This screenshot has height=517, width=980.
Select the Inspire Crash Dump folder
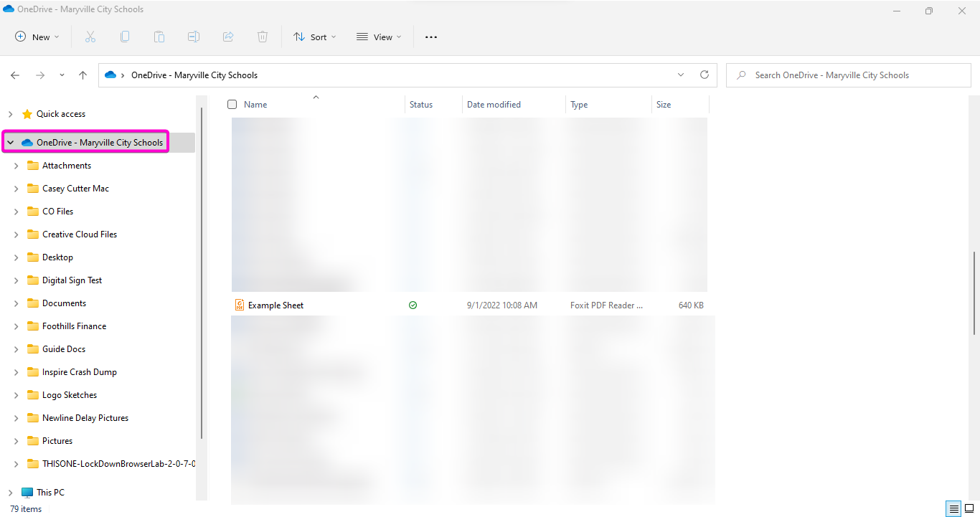[x=79, y=372]
